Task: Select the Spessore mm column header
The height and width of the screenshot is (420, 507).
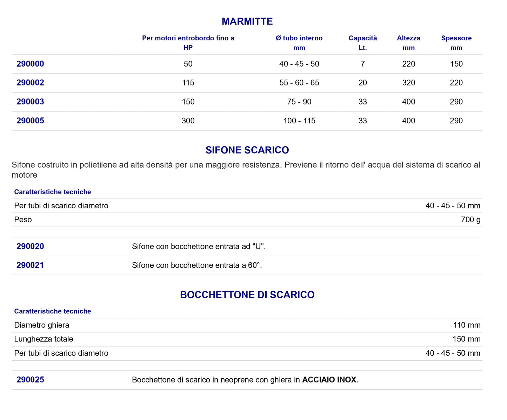Action: click(456, 43)
